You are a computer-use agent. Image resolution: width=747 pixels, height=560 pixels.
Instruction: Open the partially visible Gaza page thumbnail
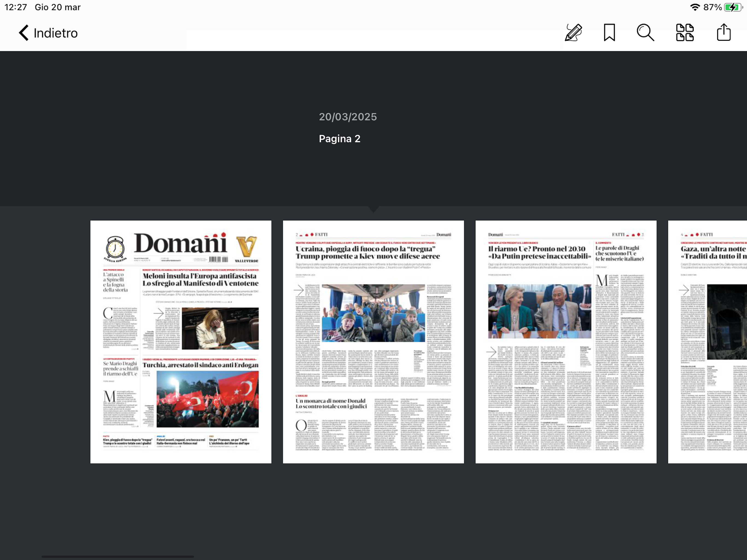(707, 342)
